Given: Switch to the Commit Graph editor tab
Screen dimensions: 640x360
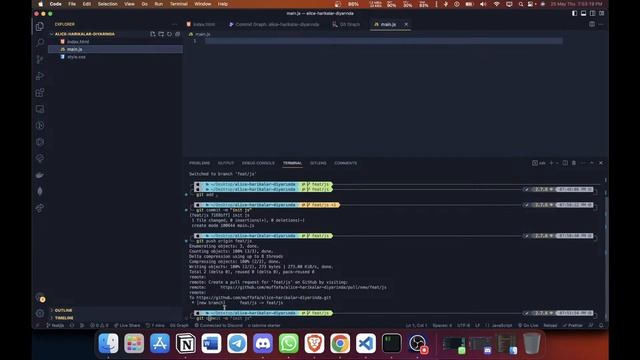Looking at the screenshot, I should click(274, 24).
